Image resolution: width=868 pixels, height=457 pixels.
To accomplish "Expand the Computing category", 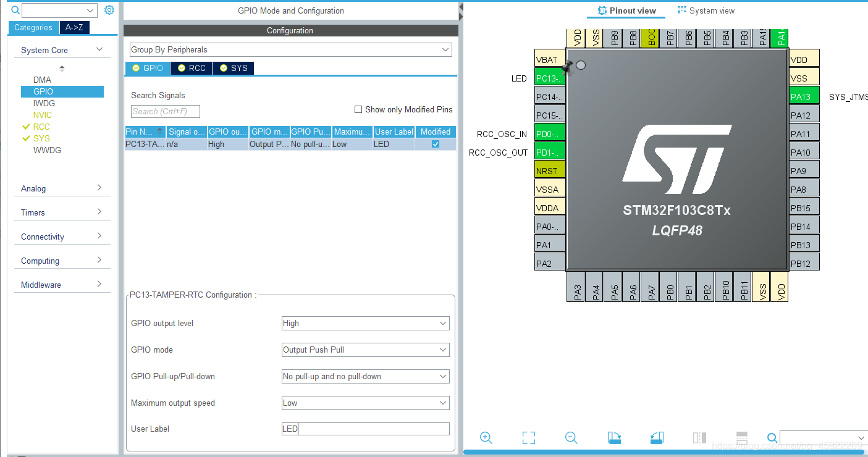I will 99,260.
